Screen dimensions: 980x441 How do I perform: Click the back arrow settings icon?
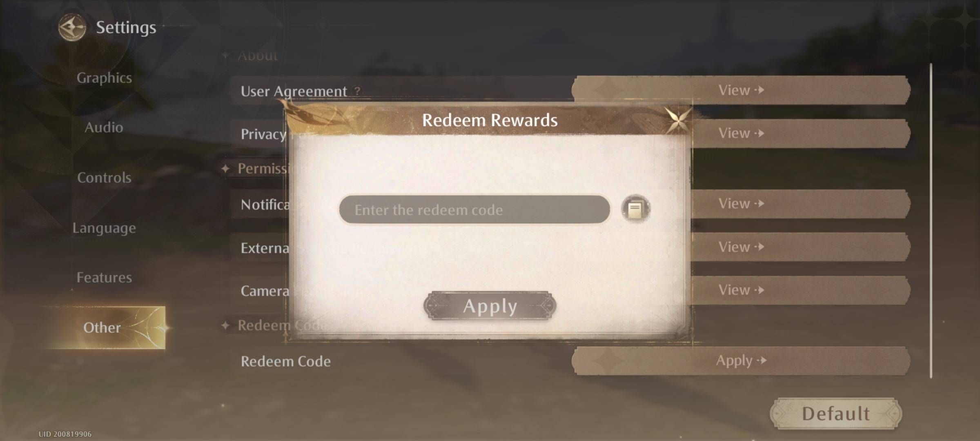click(x=70, y=27)
